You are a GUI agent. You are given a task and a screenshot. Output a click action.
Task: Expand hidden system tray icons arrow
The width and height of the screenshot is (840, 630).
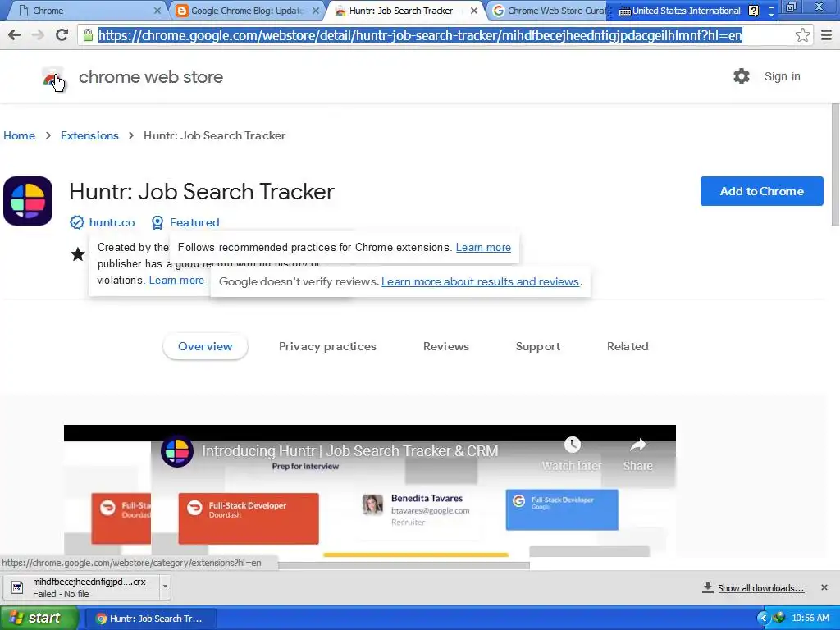point(762,619)
